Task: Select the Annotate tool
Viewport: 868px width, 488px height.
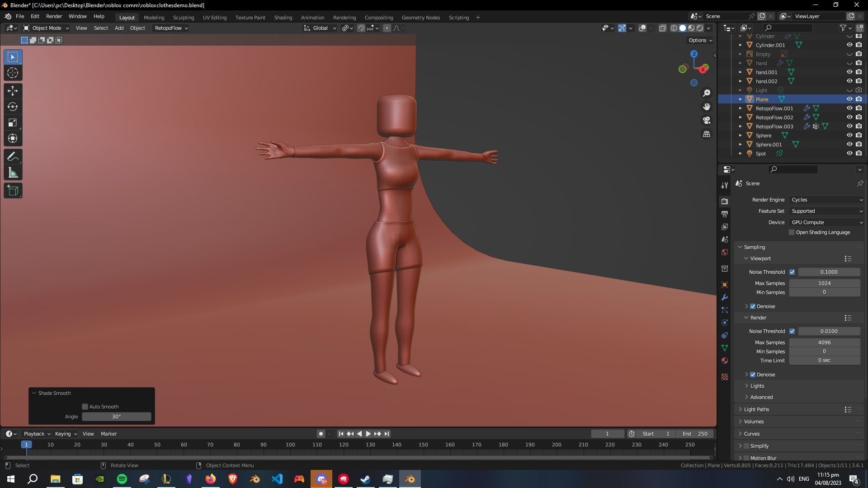Action: point(13,157)
